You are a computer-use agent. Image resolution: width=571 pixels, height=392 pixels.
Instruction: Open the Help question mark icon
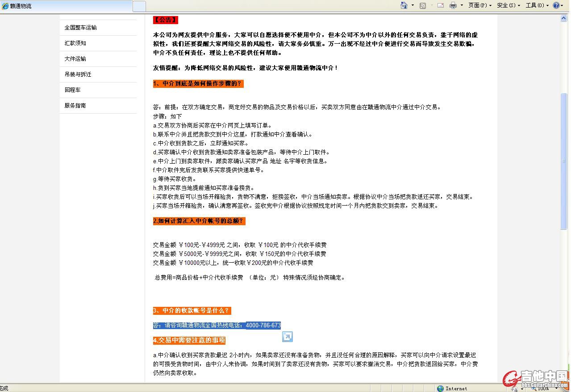556,5
